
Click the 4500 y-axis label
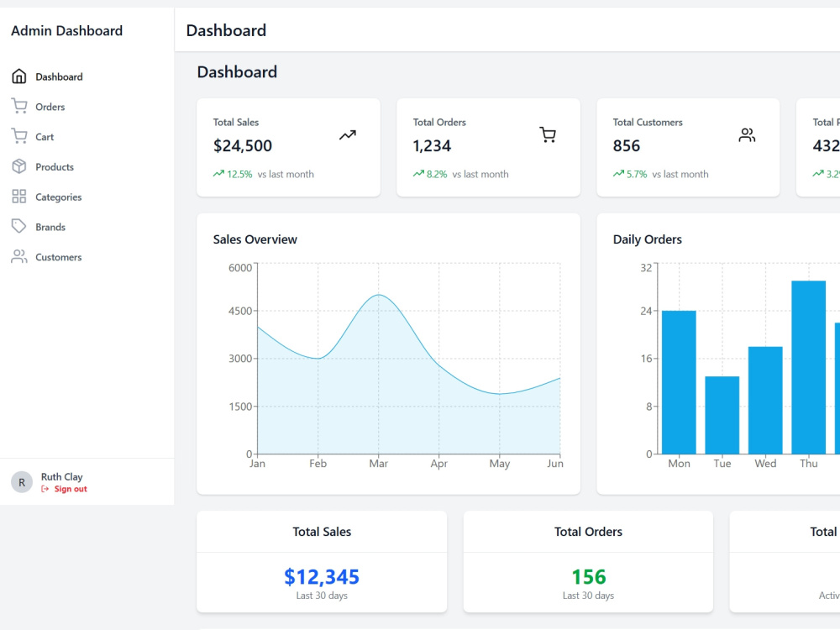[x=240, y=311]
